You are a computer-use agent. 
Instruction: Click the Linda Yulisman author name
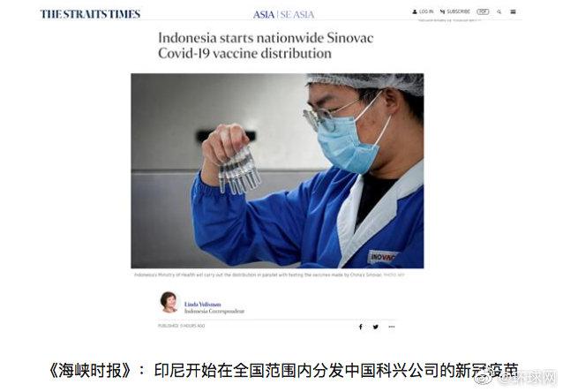pos(202,305)
